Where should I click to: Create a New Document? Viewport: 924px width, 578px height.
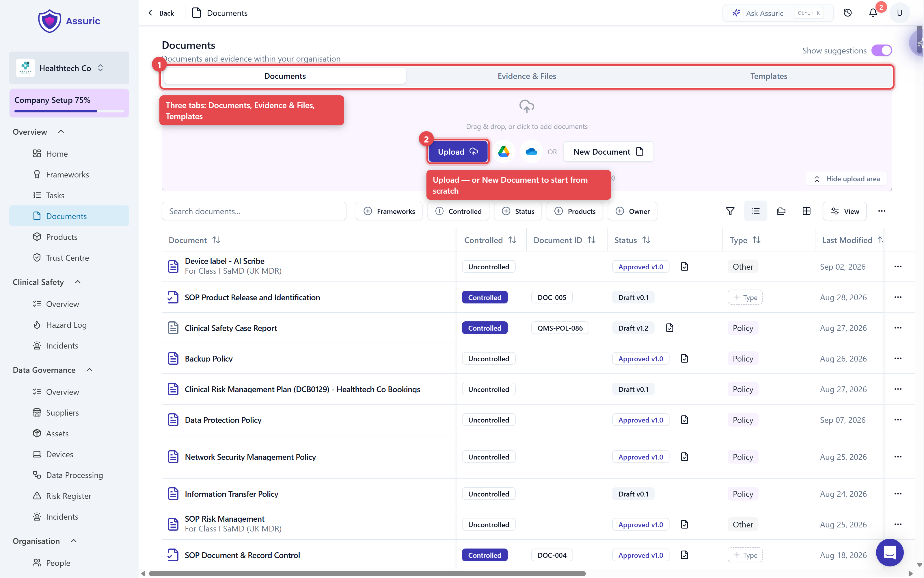click(x=608, y=152)
